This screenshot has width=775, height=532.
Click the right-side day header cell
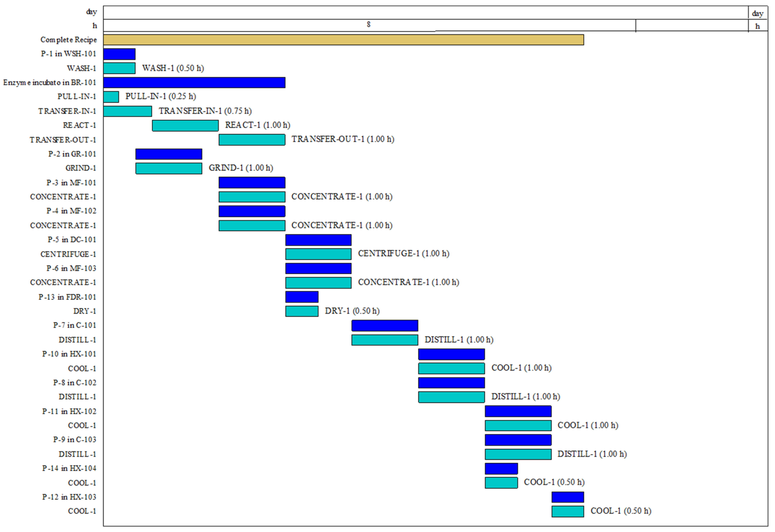(757, 13)
